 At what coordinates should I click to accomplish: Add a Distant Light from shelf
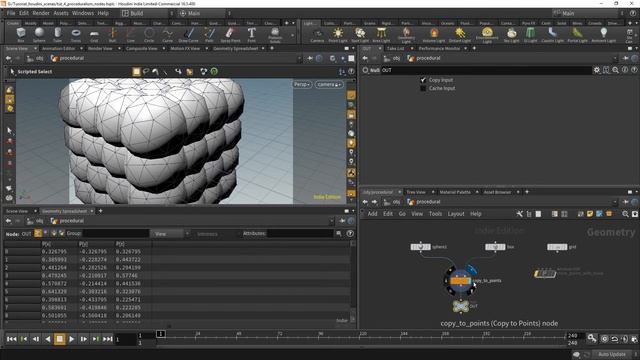(x=460, y=35)
